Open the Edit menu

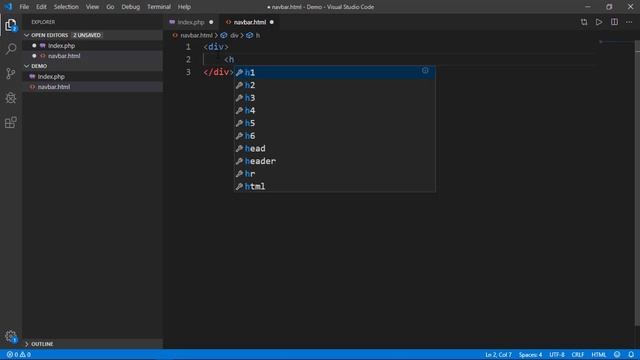tap(41, 7)
